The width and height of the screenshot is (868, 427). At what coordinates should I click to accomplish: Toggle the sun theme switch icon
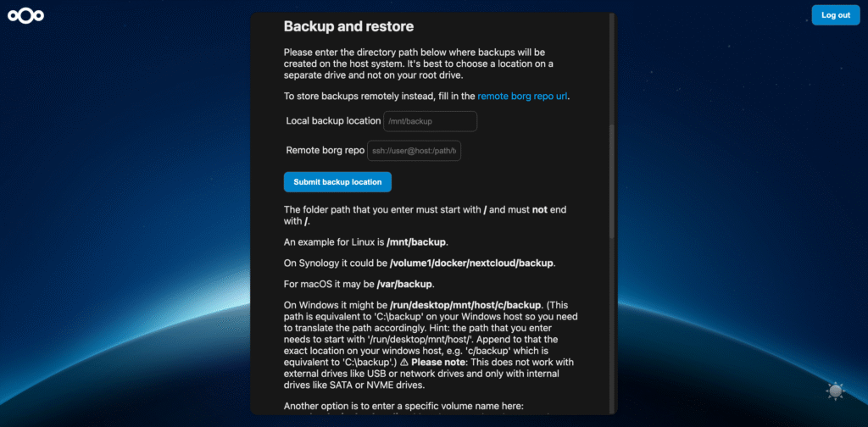click(x=836, y=391)
